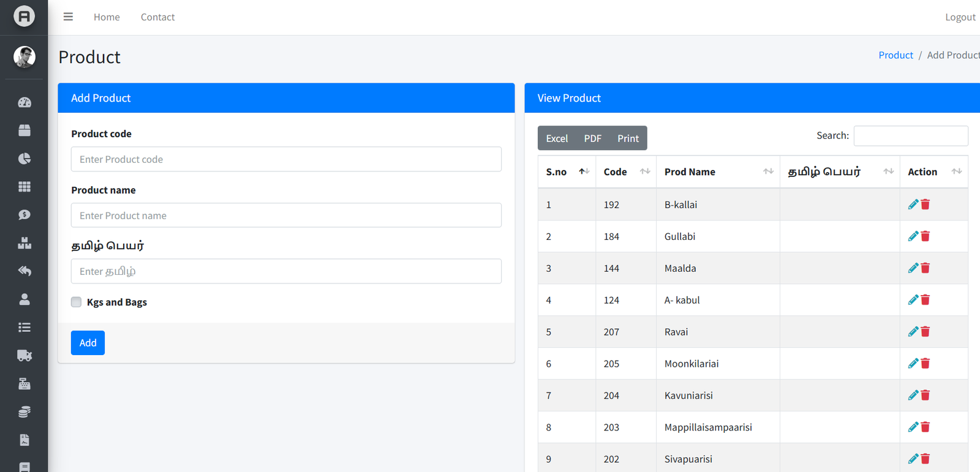Edit the Moonkilariai product row
980x472 pixels.
(913, 364)
